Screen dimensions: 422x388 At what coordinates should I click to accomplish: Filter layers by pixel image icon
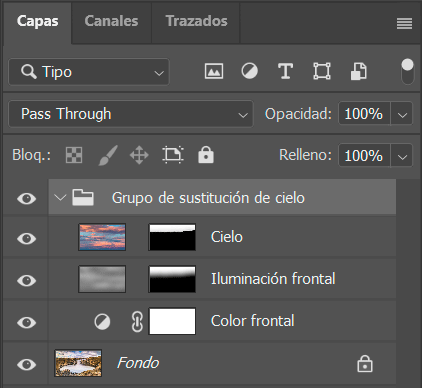tap(214, 71)
